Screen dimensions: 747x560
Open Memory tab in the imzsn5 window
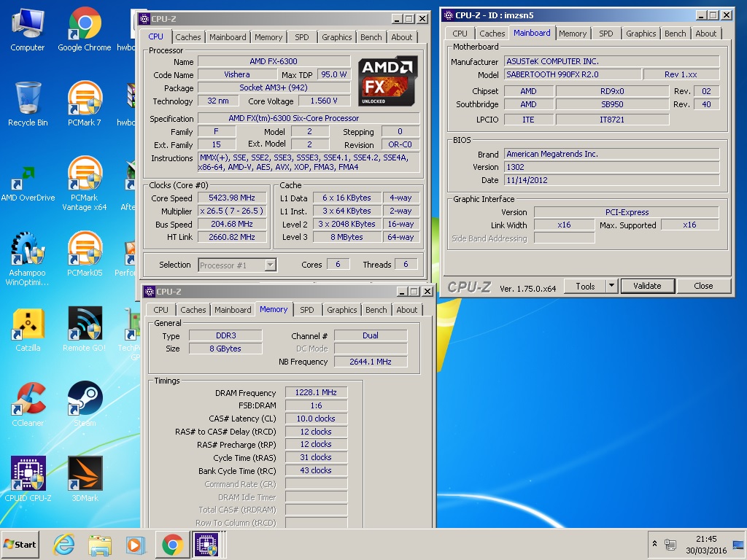(x=573, y=34)
